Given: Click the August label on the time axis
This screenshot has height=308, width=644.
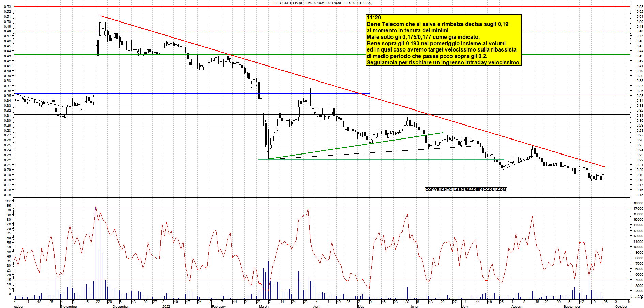Looking at the screenshot, I should (x=517, y=306).
